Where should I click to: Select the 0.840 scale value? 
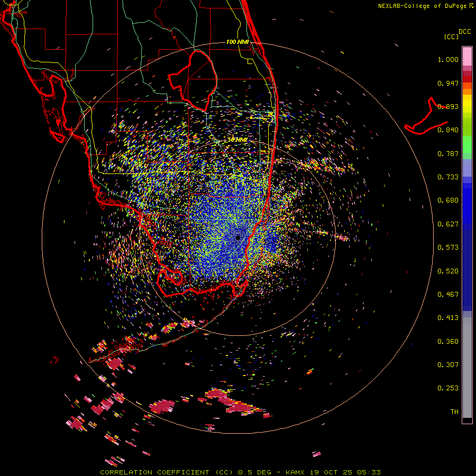tap(448, 130)
